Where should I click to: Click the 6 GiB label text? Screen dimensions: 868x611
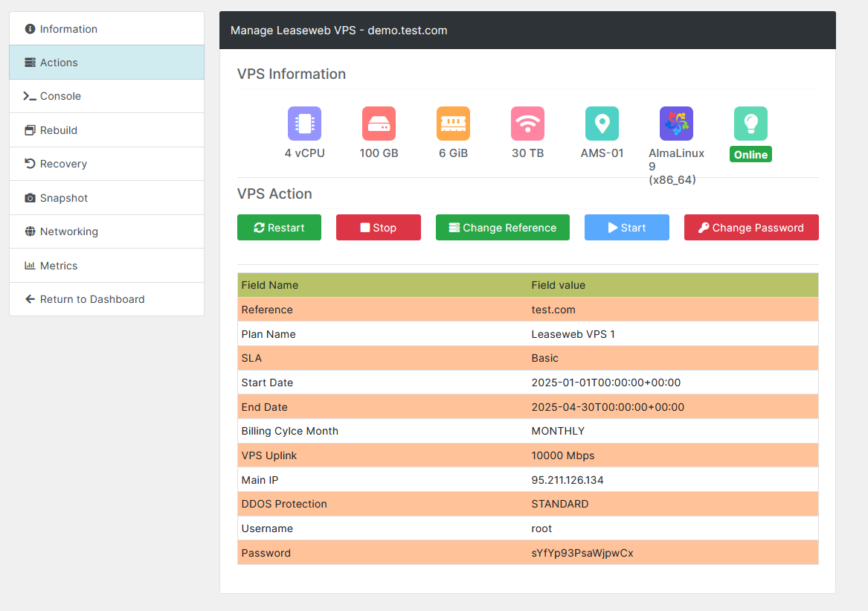(454, 153)
